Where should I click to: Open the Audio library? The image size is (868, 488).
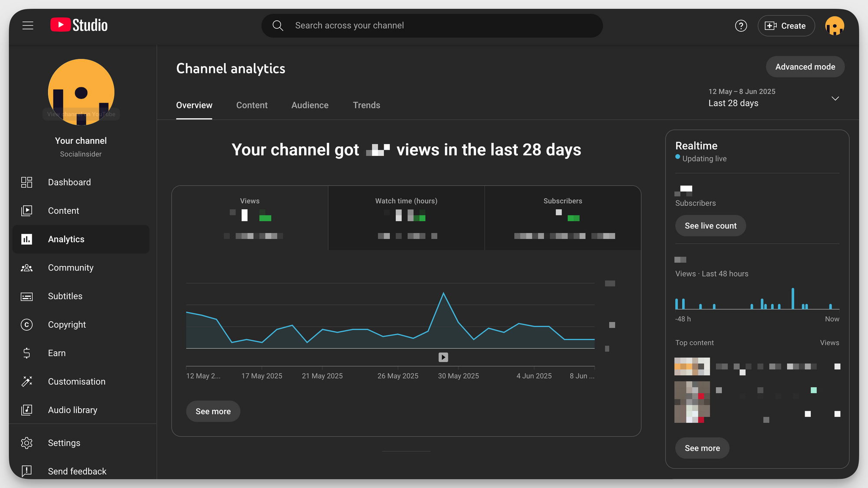72,410
